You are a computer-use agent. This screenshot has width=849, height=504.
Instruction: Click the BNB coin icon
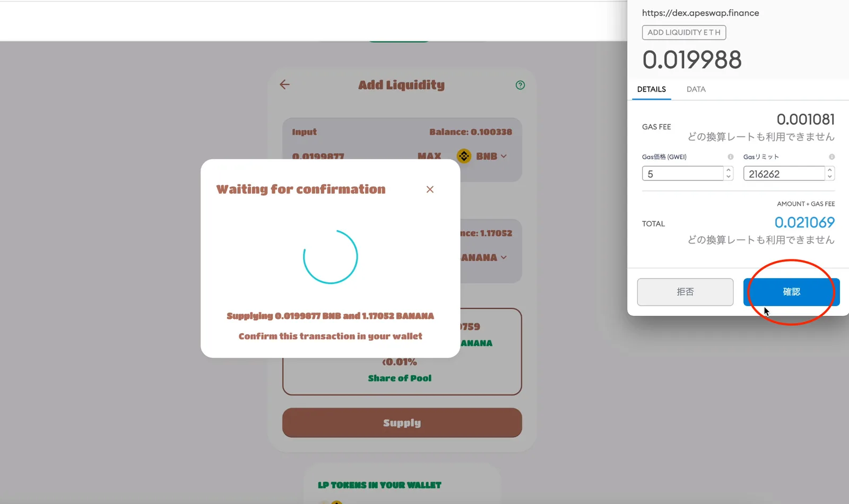coord(464,156)
